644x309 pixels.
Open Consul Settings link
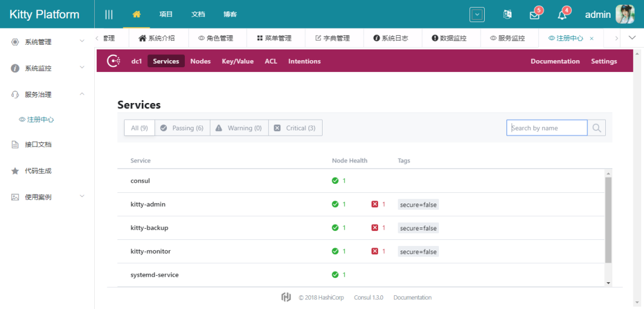point(603,61)
